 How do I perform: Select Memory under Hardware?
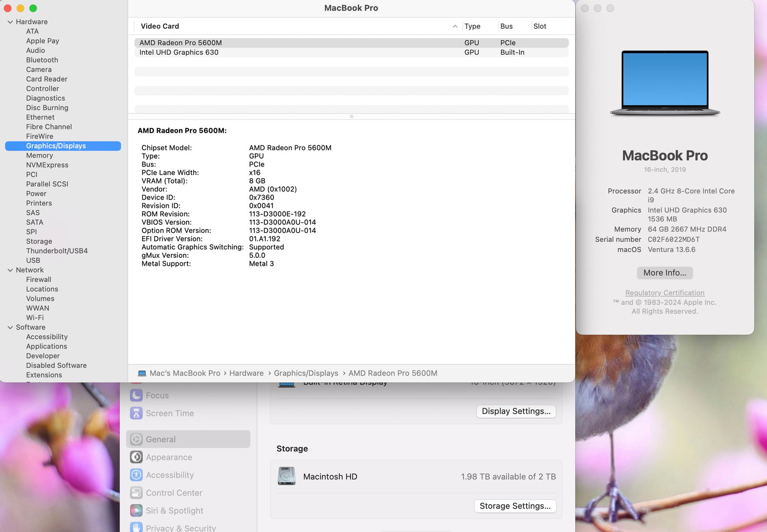[x=39, y=155]
